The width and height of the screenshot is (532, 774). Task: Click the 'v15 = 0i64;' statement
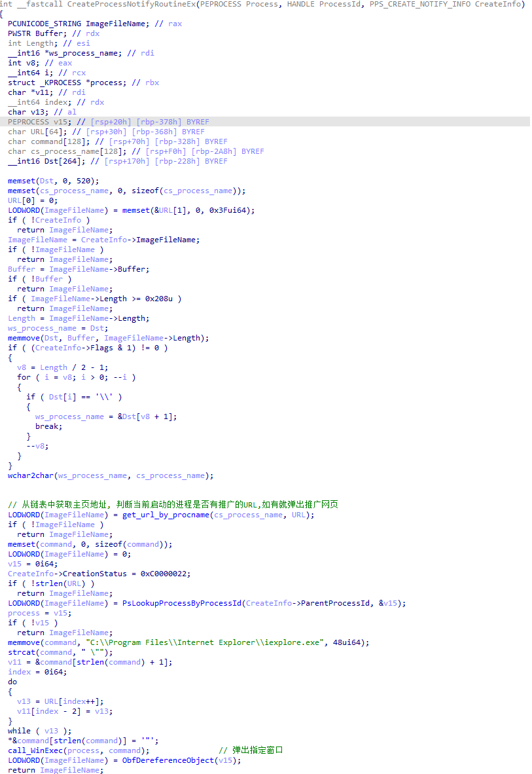coord(33,564)
